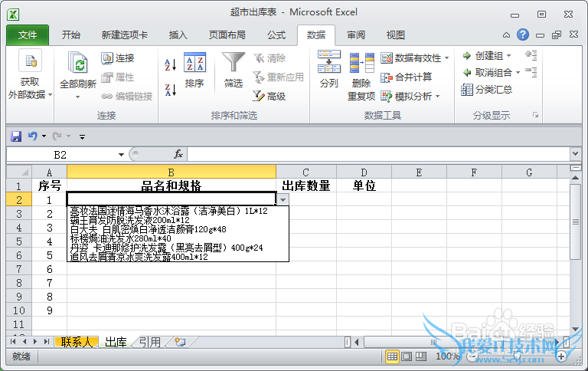Switch to the 审阅 ribbon tab
The width and height of the screenshot is (588, 371).
click(356, 35)
